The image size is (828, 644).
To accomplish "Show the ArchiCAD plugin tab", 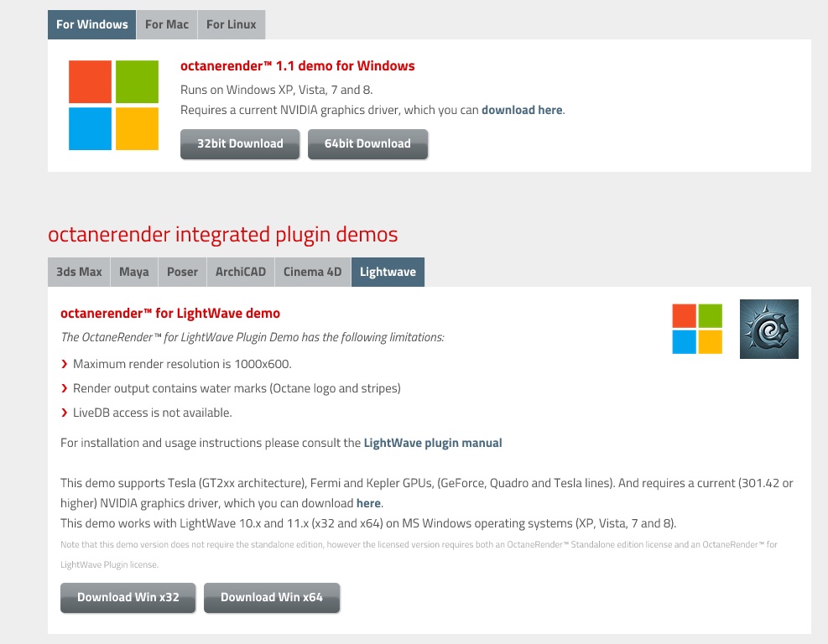I will point(241,272).
